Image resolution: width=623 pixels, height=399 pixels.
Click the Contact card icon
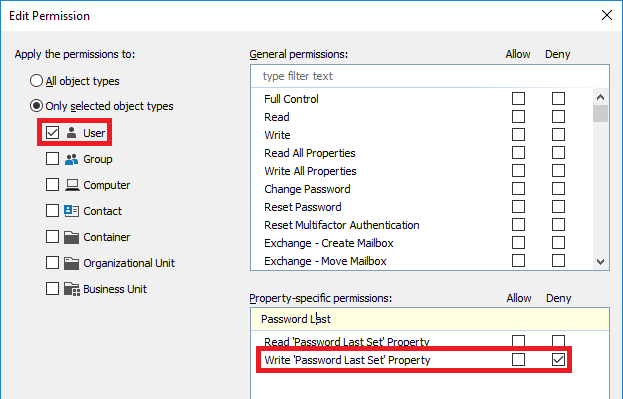click(72, 211)
